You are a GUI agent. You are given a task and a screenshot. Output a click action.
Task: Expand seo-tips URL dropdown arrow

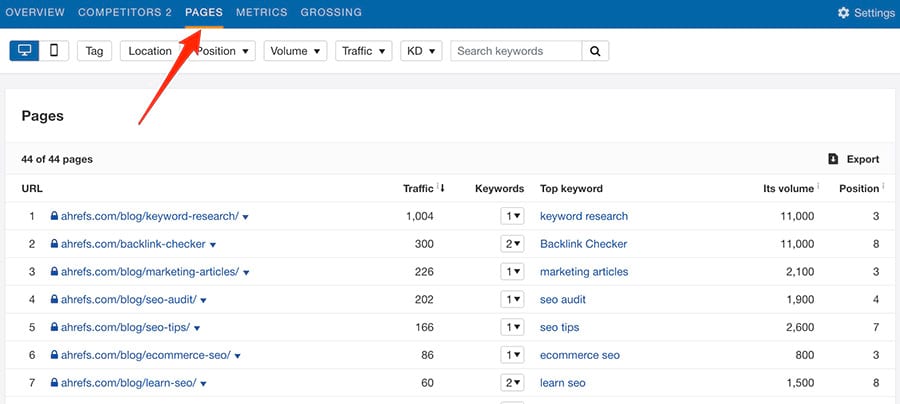(197, 328)
